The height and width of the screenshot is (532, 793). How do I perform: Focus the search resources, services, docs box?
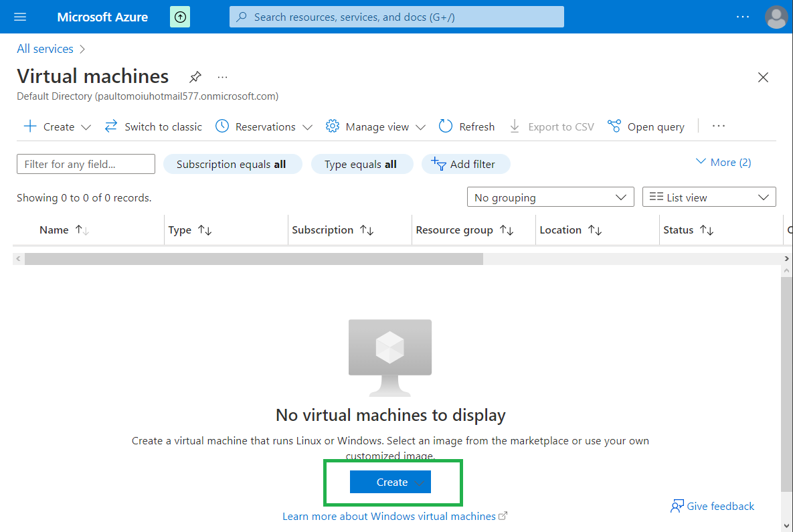(396, 17)
